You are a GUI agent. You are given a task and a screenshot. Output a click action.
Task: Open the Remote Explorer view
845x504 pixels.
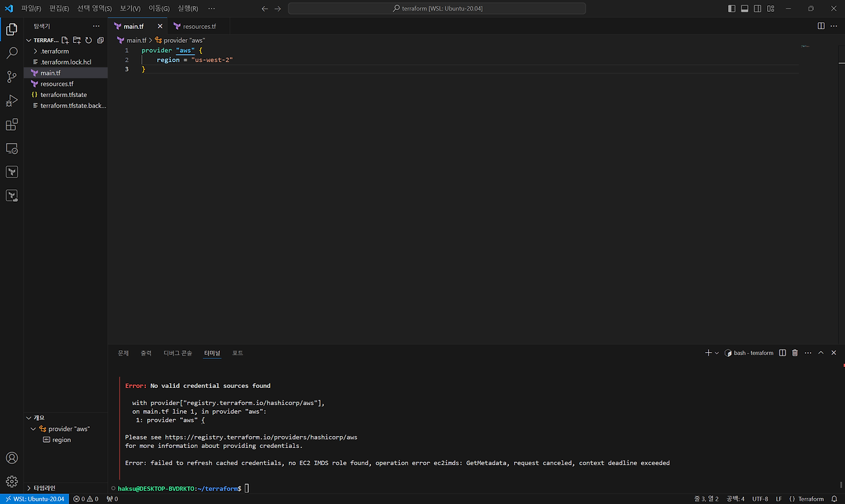coord(12,148)
